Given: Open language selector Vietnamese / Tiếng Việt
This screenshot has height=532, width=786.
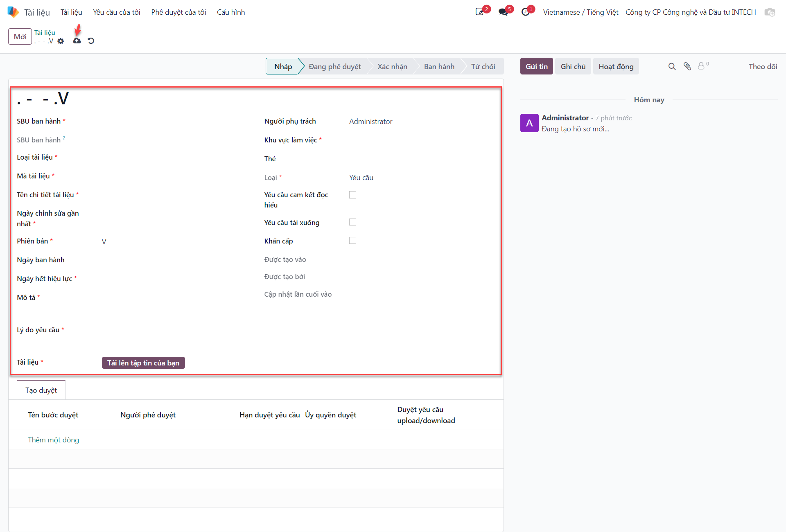Looking at the screenshot, I should (580, 12).
